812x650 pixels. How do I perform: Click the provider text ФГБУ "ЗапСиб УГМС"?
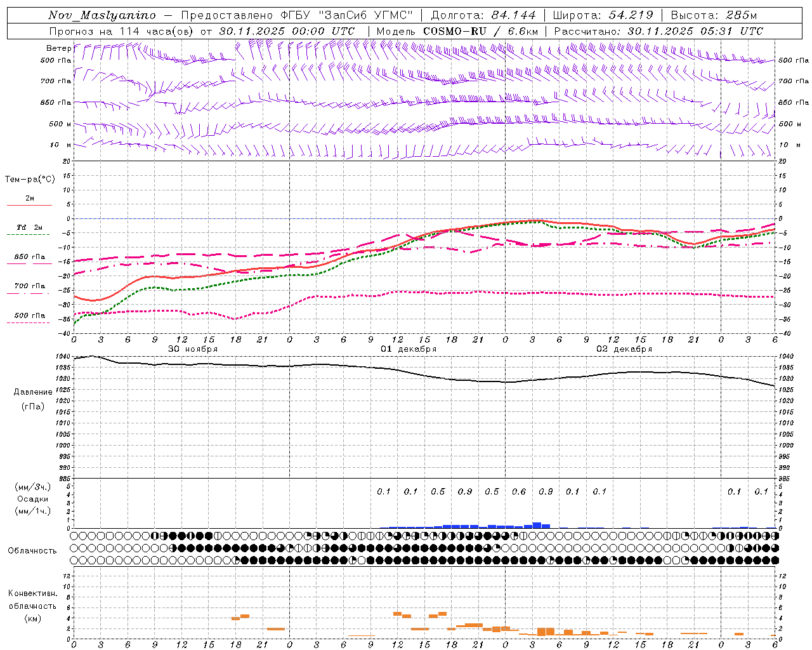point(346,15)
